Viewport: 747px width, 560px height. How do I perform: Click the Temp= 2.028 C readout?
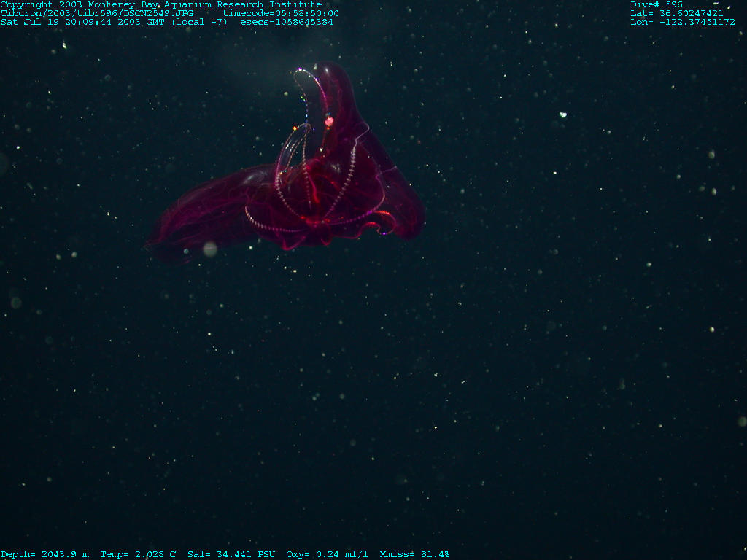tap(138, 554)
